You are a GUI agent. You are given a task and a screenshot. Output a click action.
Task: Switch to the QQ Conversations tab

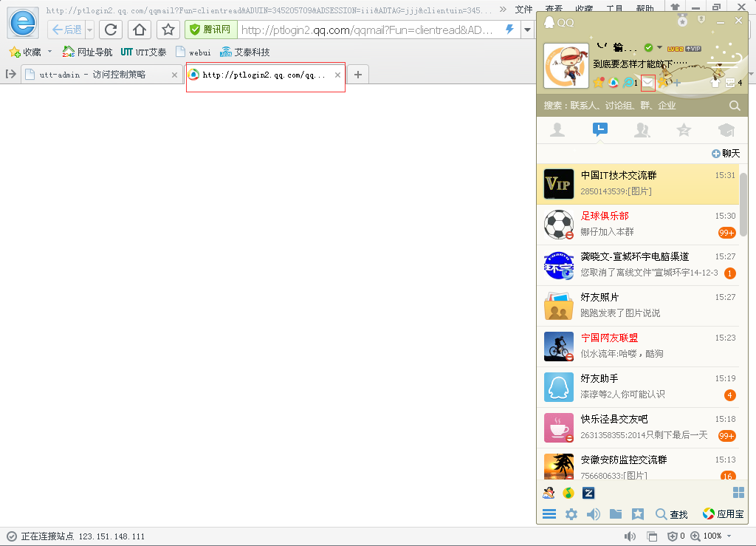pos(599,129)
